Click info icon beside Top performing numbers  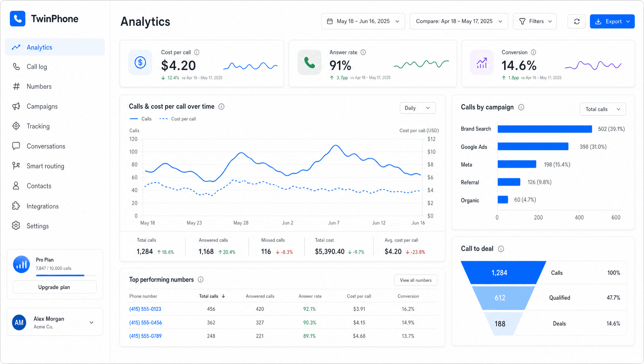tap(201, 280)
